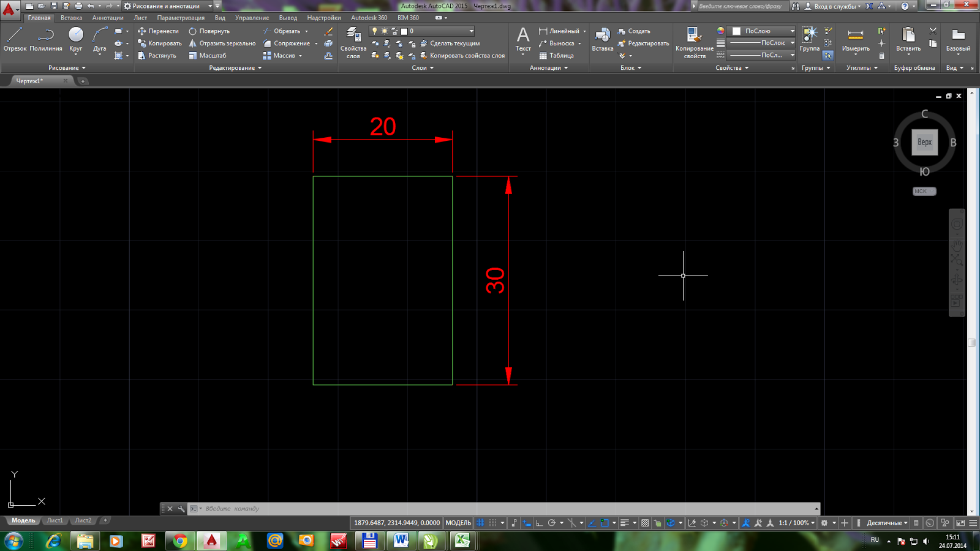Click the Повернуть rotate tool
This screenshot has width=980, height=551.
(x=209, y=31)
